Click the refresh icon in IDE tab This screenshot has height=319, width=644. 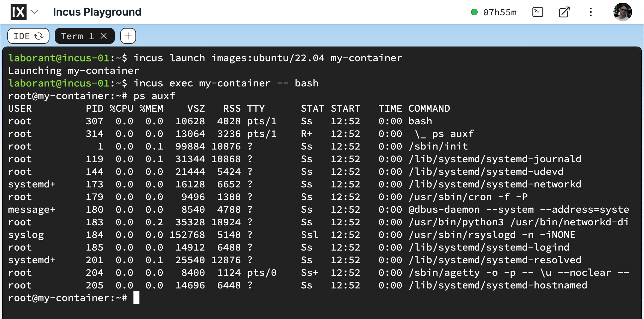coord(39,36)
